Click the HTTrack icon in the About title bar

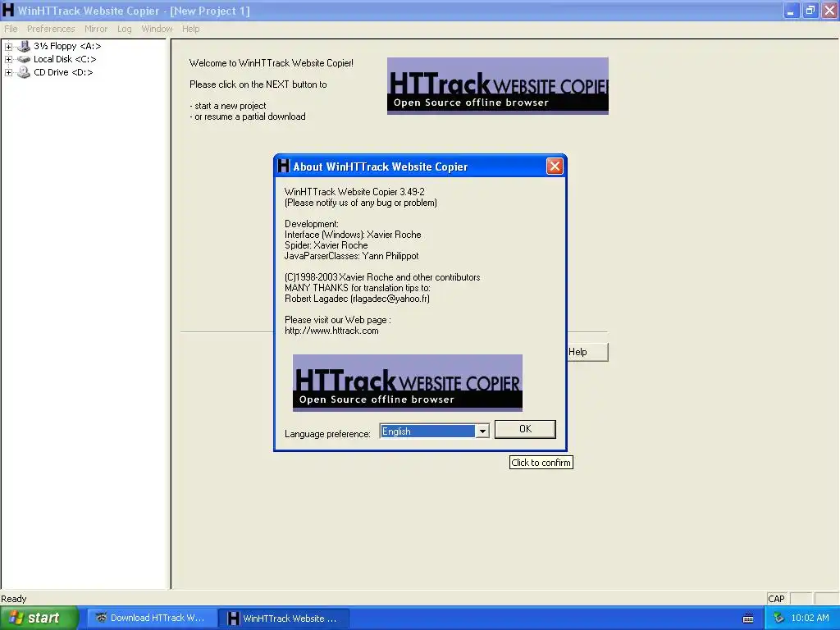coord(283,166)
